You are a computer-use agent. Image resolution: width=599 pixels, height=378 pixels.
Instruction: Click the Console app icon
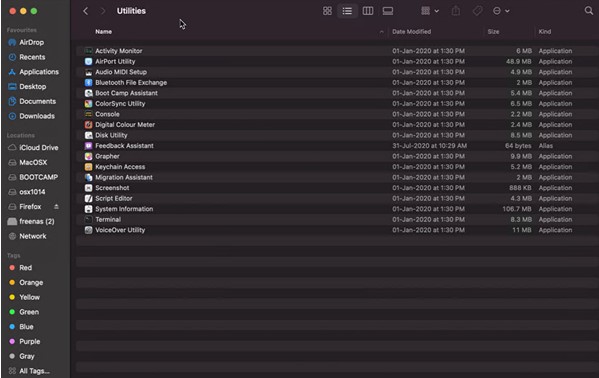(89, 114)
